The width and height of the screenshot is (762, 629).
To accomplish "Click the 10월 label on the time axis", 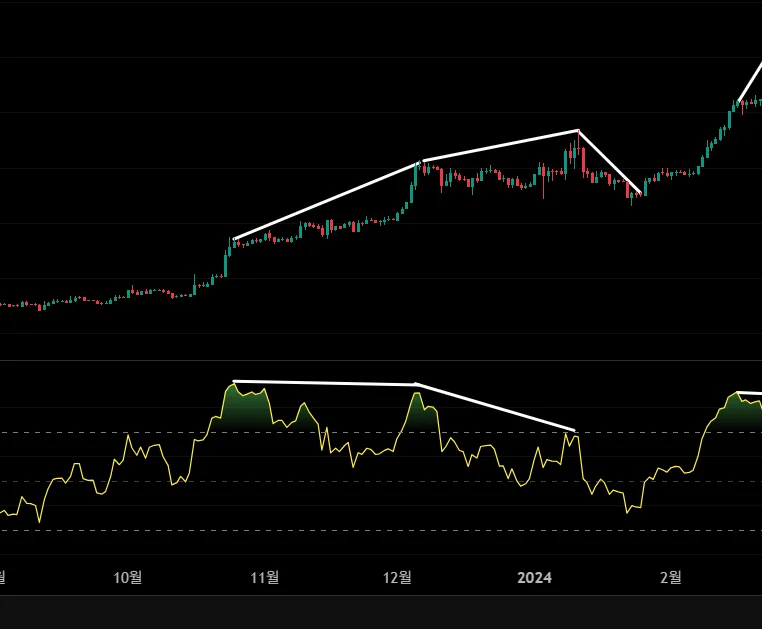I will 127,577.
